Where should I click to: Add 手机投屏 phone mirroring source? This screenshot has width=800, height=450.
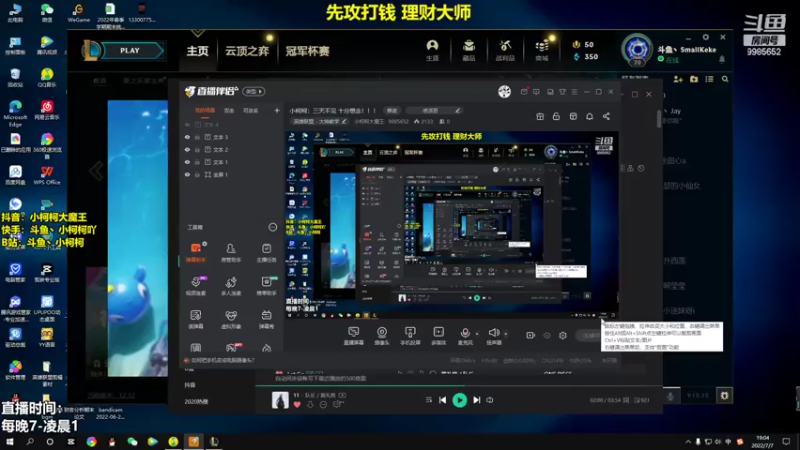pyautogui.click(x=410, y=336)
